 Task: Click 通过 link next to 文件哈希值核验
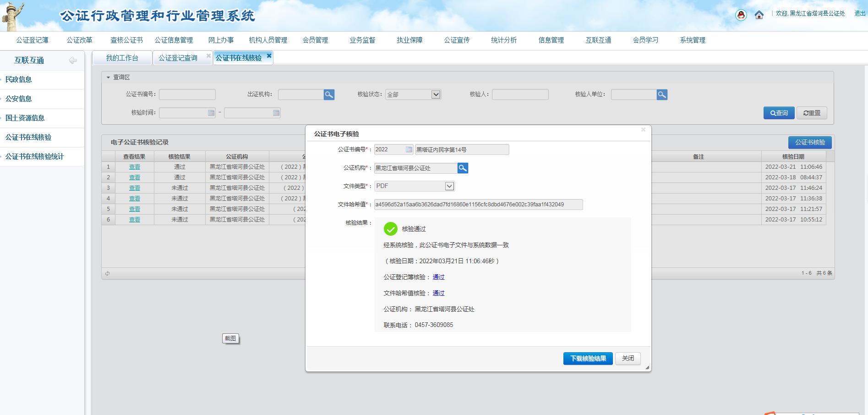pos(438,293)
